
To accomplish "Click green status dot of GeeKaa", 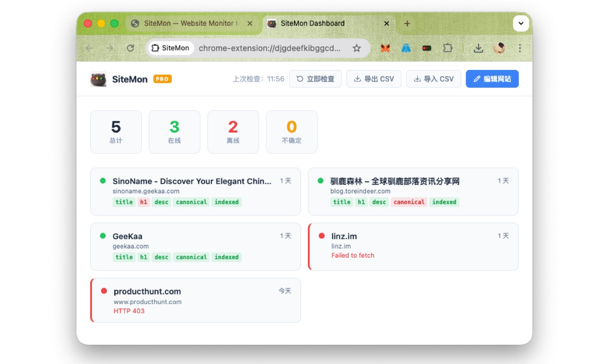I will tap(103, 236).
